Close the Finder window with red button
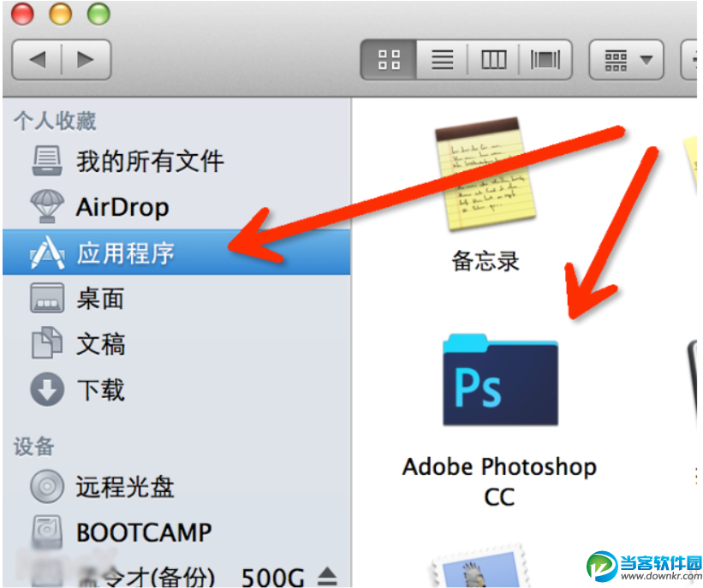 point(22,14)
